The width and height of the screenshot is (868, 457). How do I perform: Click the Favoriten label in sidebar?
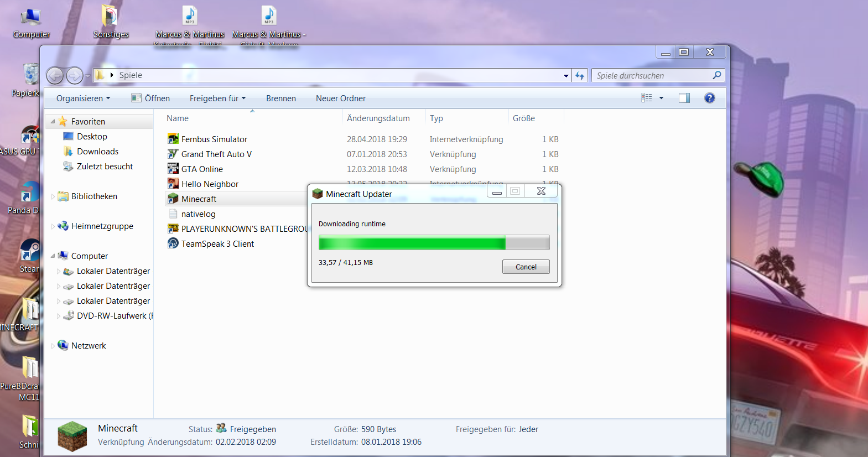coord(88,122)
